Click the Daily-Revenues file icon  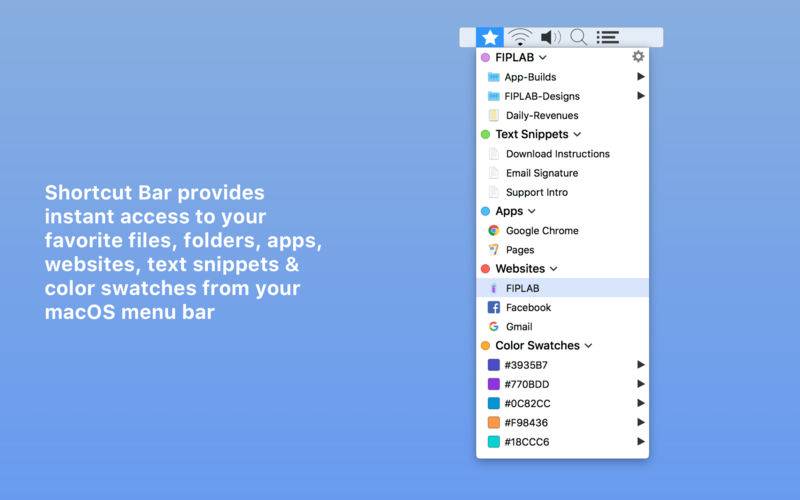[493, 115]
